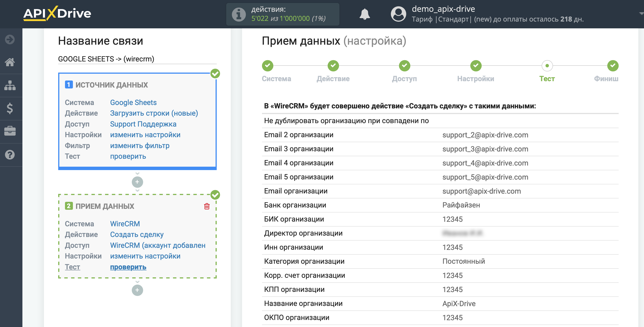This screenshot has width=644, height=327.
Task: Select the support@apix-drive.com value
Action: [x=481, y=191]
